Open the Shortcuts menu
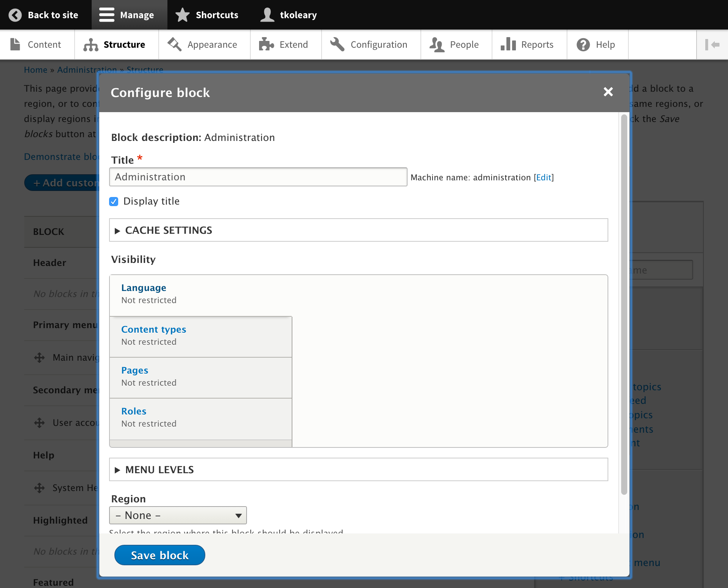Image resolution: width=728 pixels, height=588 pixels. coord(207,15)
